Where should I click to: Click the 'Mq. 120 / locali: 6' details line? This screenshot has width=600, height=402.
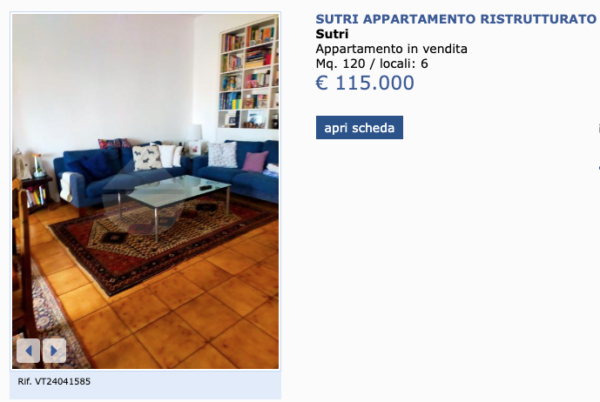[372, 63]
